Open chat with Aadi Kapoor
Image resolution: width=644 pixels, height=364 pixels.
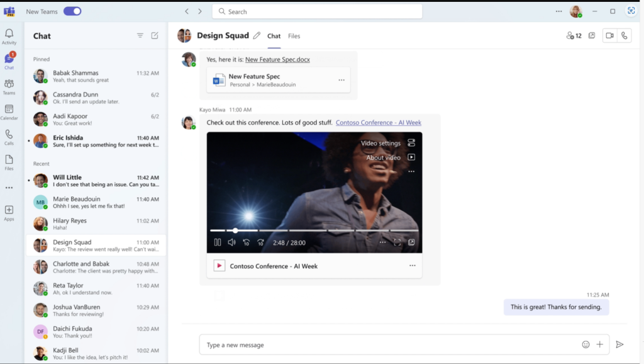coord(96,120)
